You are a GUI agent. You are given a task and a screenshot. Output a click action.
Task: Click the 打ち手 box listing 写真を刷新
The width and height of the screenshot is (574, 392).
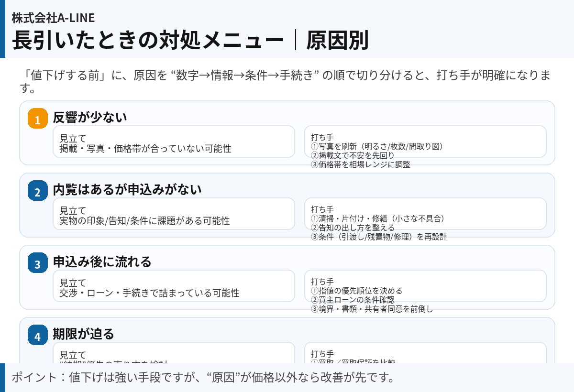click(x=425, y=142)
